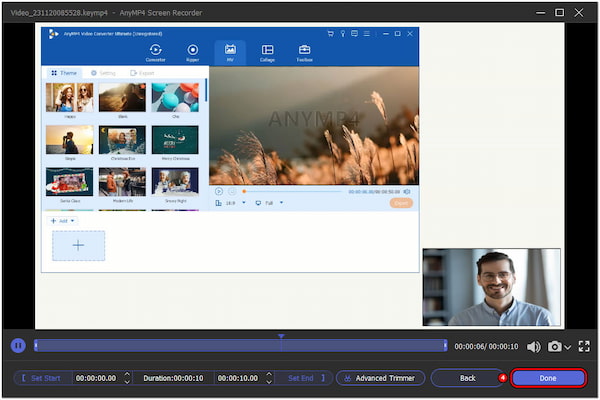Screen dimensions: 600x400
Task: Click the Set Start button
Action: click(x=44, y=378)
